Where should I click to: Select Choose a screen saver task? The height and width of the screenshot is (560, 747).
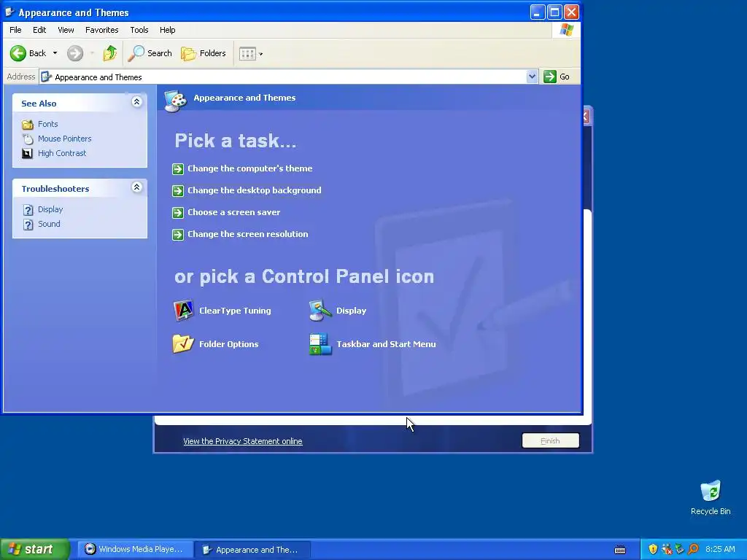pyautogui.click(x=234, y=212)
